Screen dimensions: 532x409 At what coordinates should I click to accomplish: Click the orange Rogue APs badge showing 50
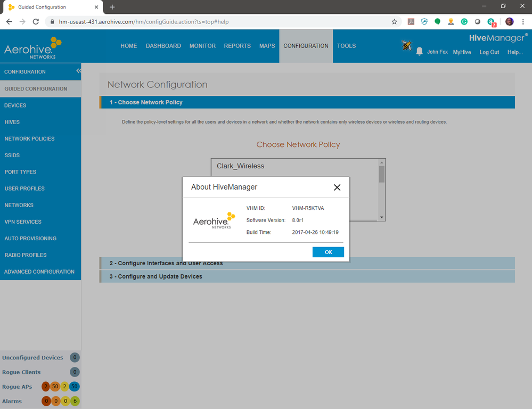[x=55, y=386]
